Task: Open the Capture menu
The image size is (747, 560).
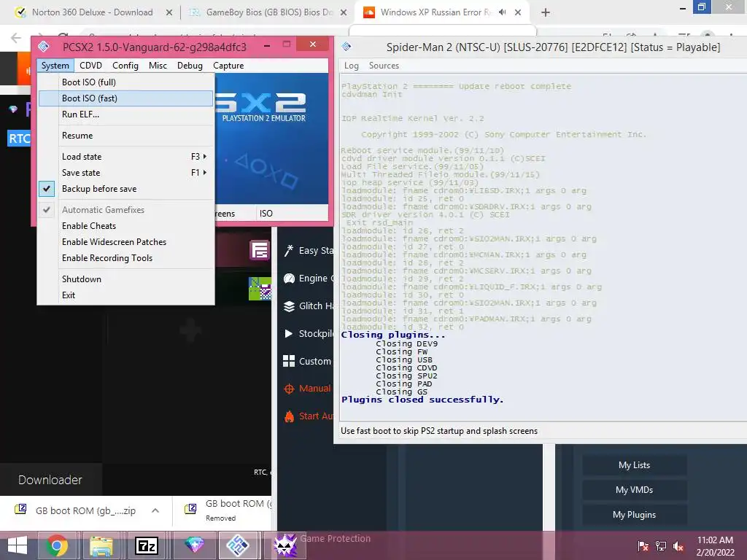Action: coord(228,65)
